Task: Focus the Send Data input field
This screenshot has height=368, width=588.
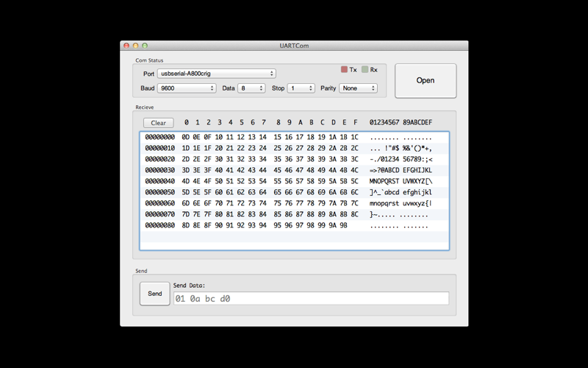Action: (310, 299)
